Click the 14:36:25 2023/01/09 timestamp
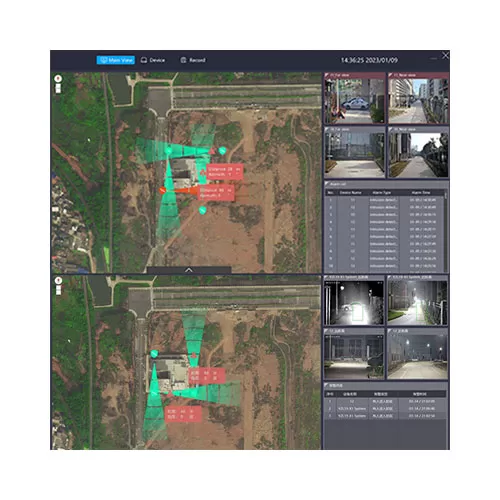Screen dimensions: 500x500 [x=369, y=60]
